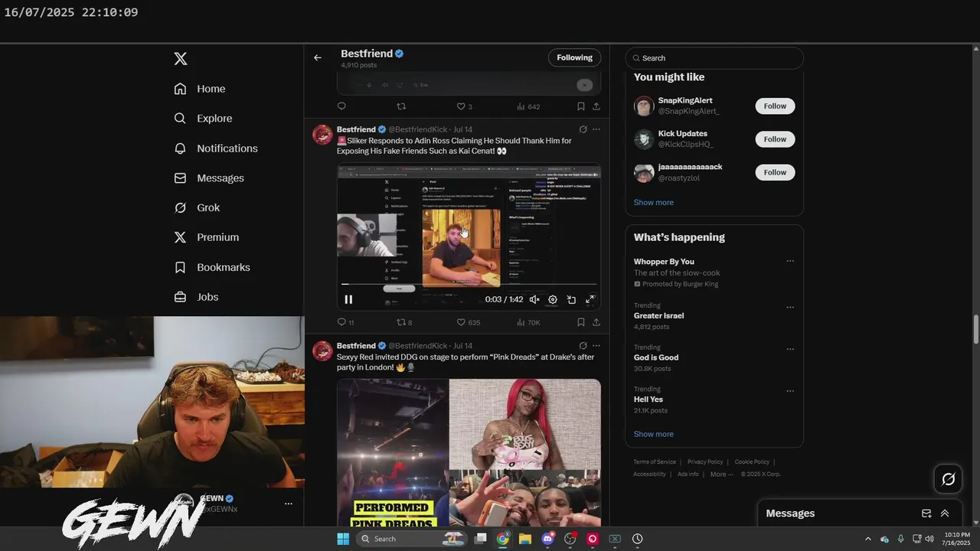Open the Hell Yes trending topic
The width and height of the screenshot is (980, 551).
point(648,399)
